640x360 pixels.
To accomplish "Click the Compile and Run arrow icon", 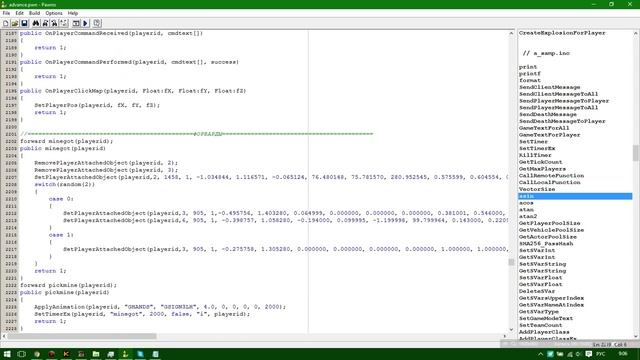I will pyautogui.click(x=86, y=23).
